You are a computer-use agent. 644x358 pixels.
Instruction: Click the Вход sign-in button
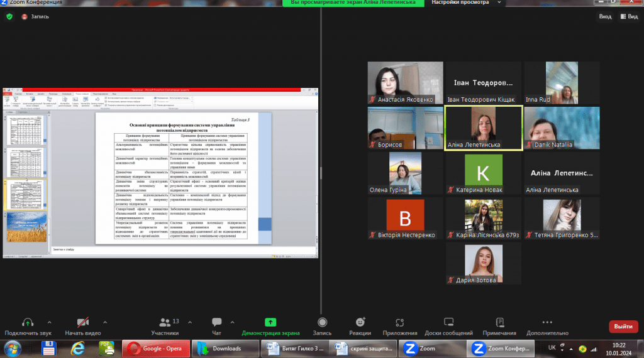pyautogui.click(x=601, y=16)
